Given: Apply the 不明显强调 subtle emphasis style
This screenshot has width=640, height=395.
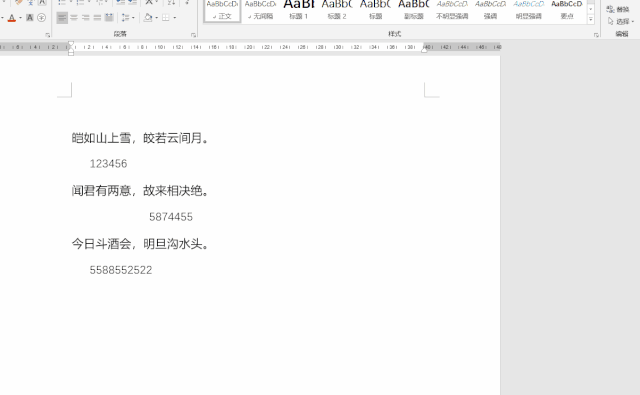Looking at the screenshot, I should tap(452, 11).
